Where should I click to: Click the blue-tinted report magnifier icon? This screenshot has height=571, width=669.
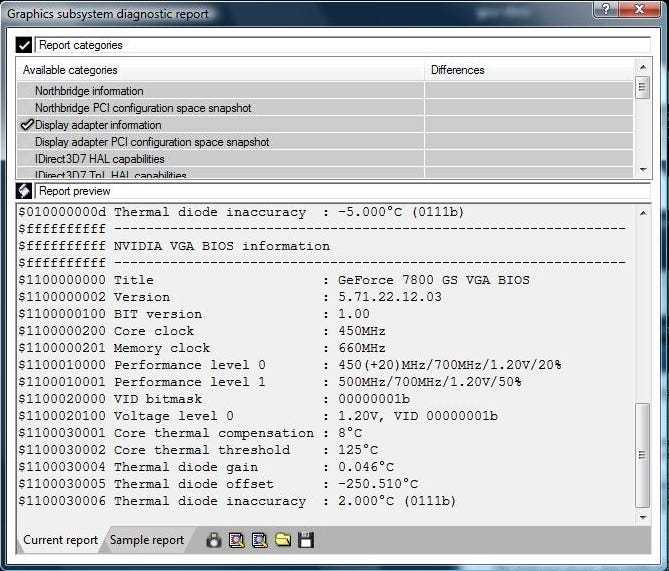[x=260, y=540]
